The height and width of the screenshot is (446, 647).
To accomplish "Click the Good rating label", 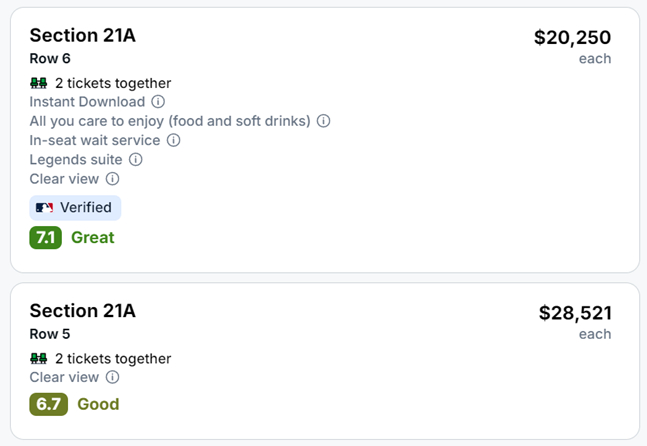I will point(98,404).
